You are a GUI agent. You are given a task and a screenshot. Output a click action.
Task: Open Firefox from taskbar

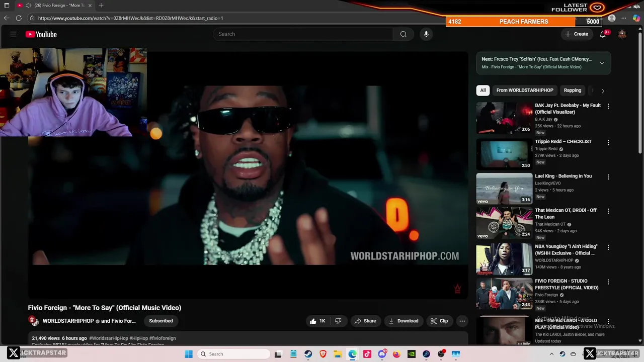pyautogui.click(x=396, y=354)
